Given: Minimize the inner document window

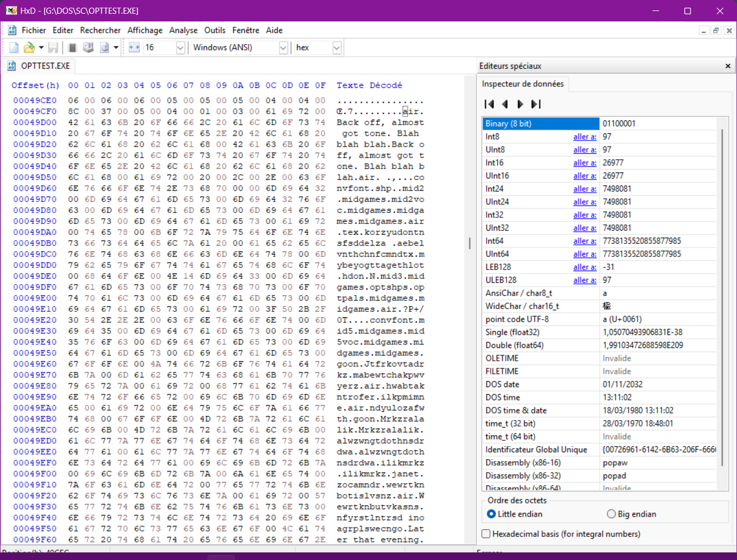Looking at the screenshot, I should tap(704, 31).
